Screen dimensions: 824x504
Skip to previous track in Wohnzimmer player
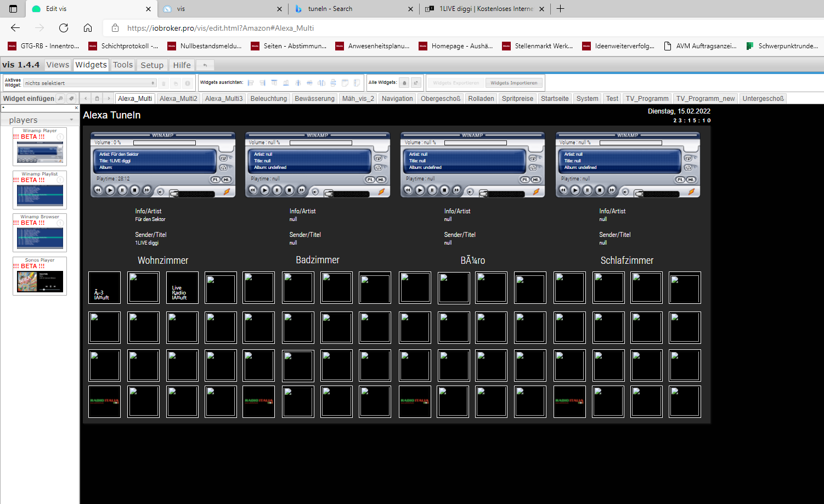98,190
